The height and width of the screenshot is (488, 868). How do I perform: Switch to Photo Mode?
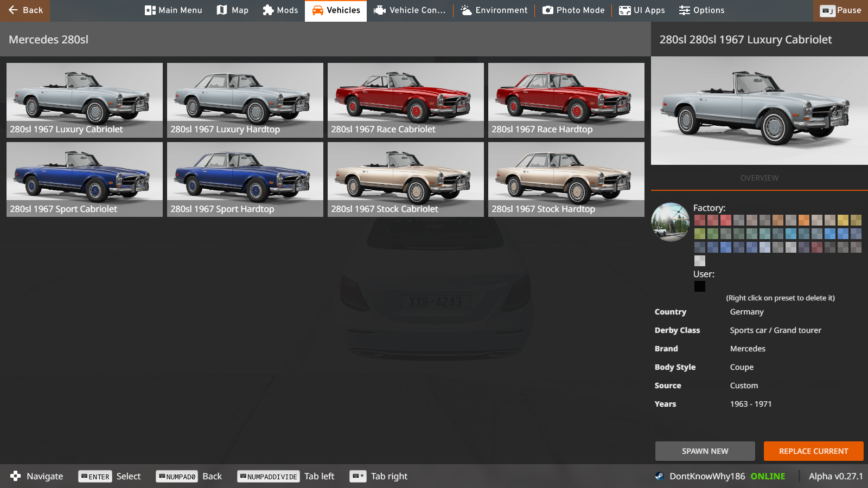[573, 10]
